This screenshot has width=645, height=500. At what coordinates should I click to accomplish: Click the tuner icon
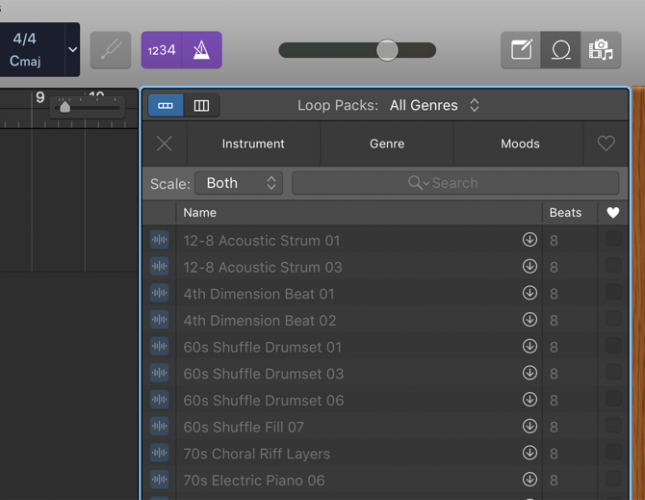coord(110,50)
